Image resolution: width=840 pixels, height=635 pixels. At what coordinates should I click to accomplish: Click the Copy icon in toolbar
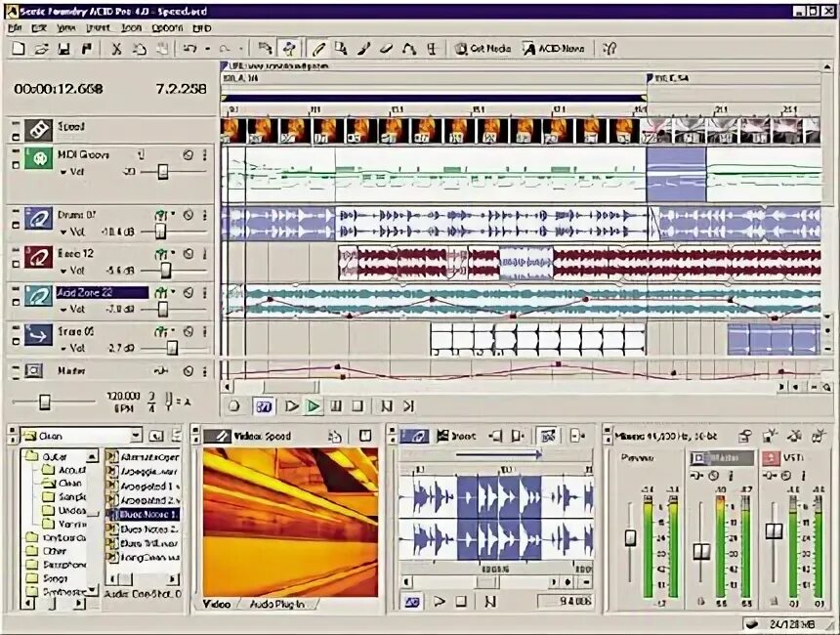tap(140, 49)
